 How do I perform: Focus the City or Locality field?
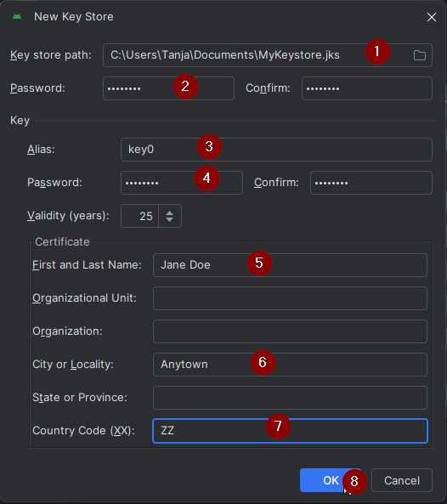tap(290, 365)
